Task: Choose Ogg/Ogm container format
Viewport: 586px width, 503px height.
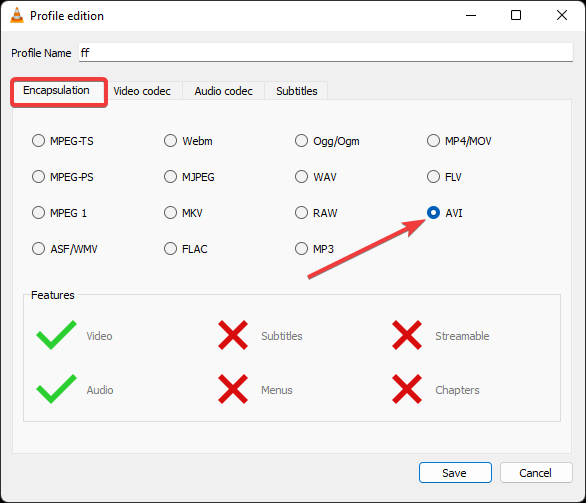Action: (301, 141)
